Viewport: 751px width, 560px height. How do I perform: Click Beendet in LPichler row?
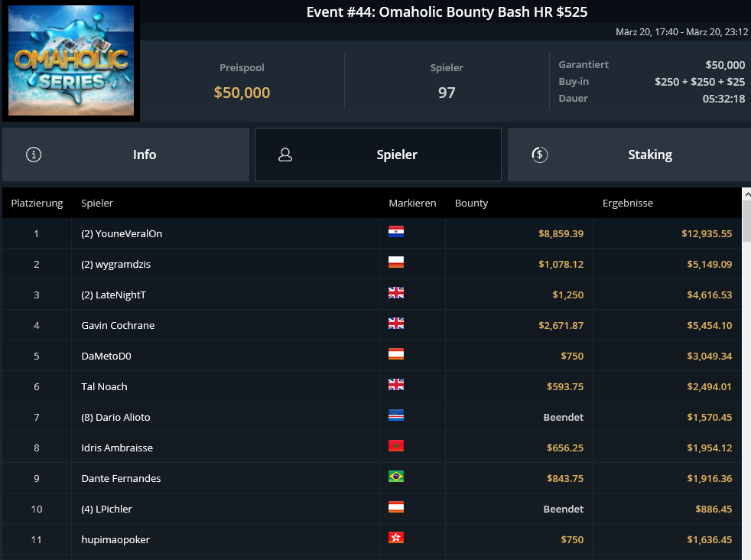tap(563, 510)
